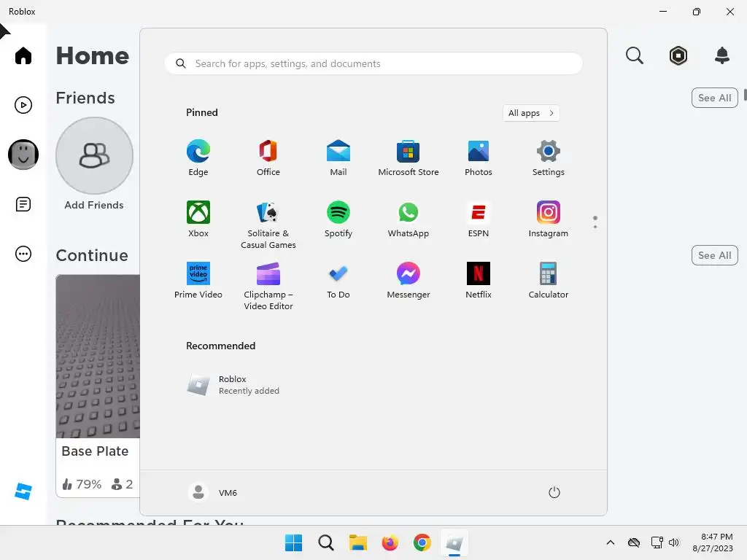The height and width of the screenshot is (560, 747).
Task: Click See All next to Friends
Action: click(x=714, y=98)
